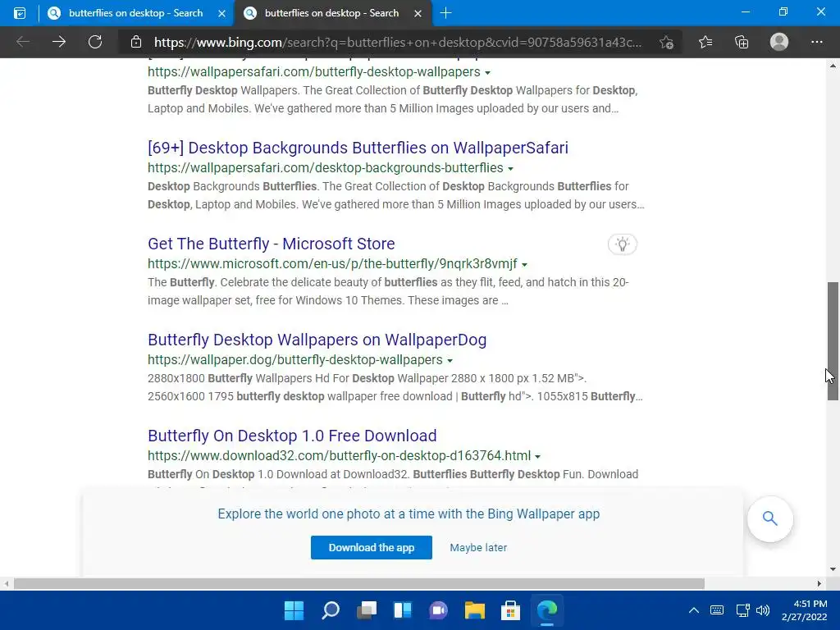Open Settings and more menu
The width and height of the screenshot is (840, 630).
817,42
